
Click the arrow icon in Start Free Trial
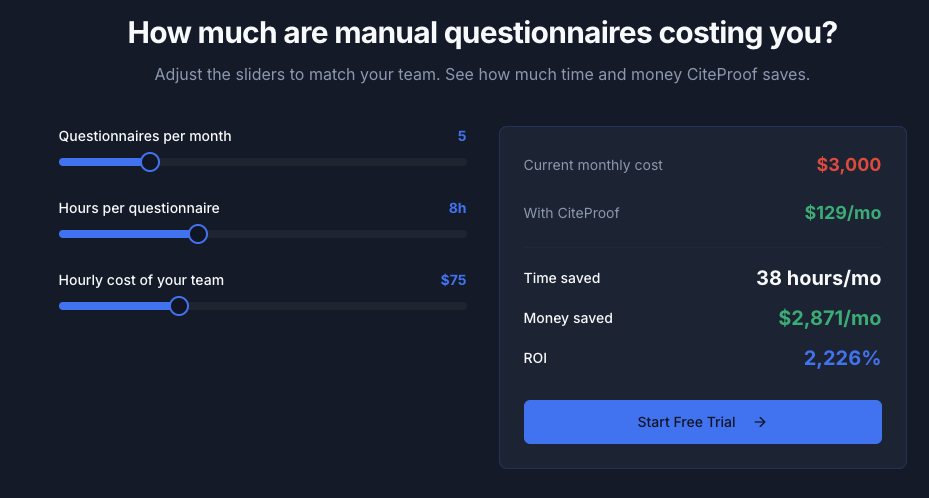760,422
